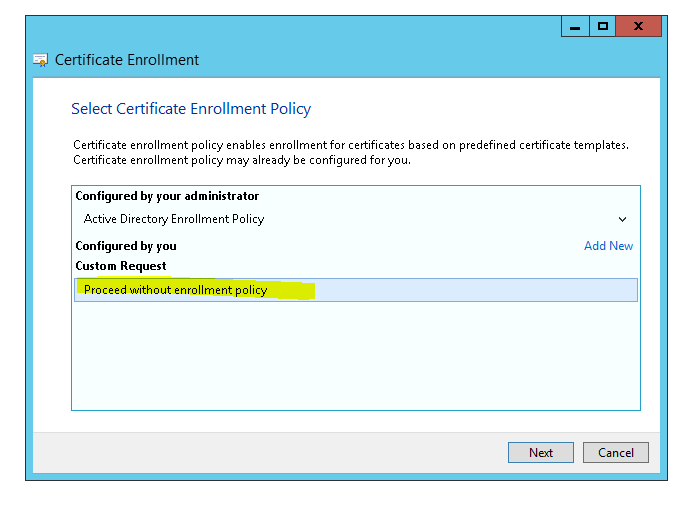Close the Certificate Enrollment dialog

(637, 28)
